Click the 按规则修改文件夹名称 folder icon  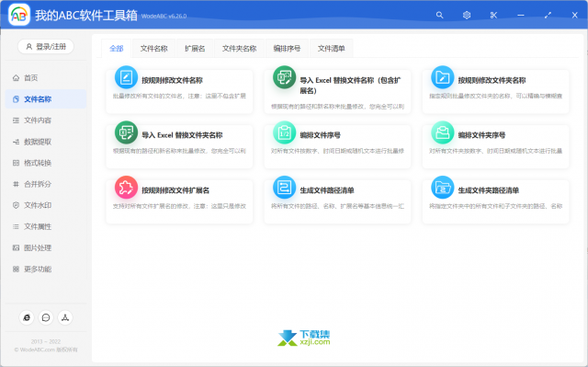[443, 77]
